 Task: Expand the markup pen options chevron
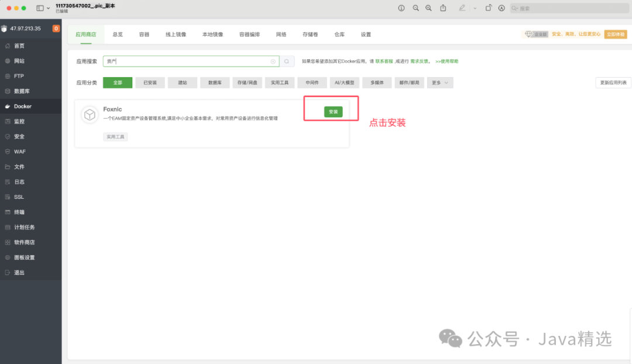[x=475, y=8]
